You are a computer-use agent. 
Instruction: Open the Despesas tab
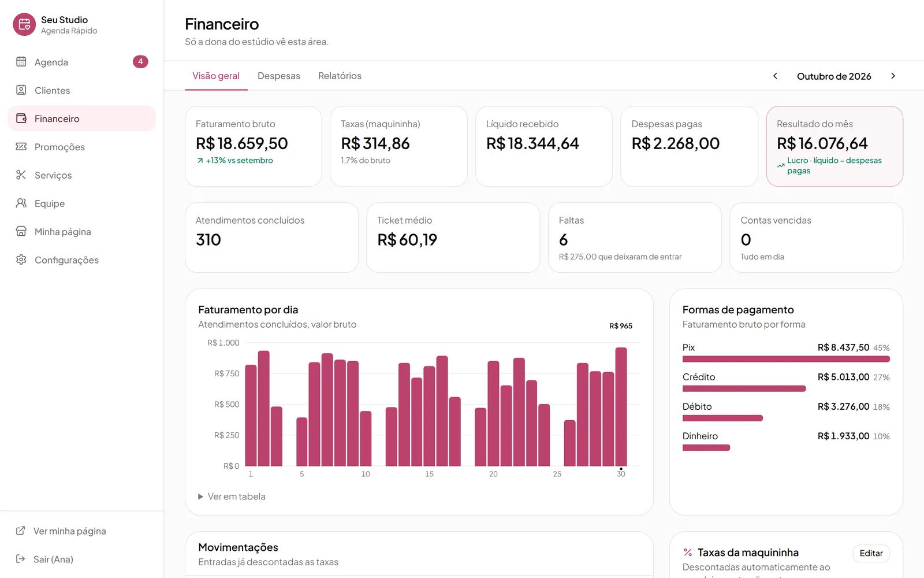[x=279, y=76]
